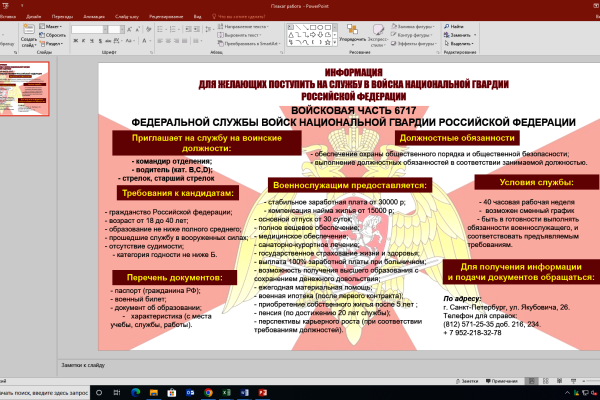Increase font size with the larger A icon
The height and width of the screenshot is (400, 600).
[129, 29]
